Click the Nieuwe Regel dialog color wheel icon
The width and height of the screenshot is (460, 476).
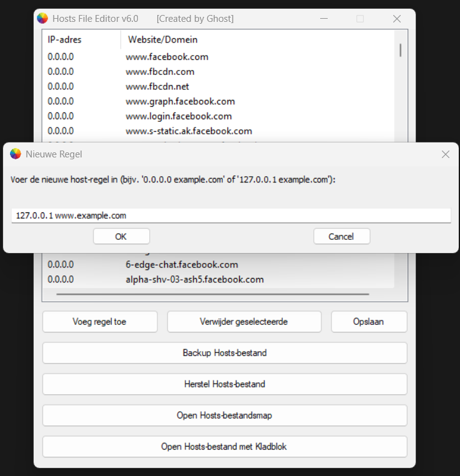16,154
